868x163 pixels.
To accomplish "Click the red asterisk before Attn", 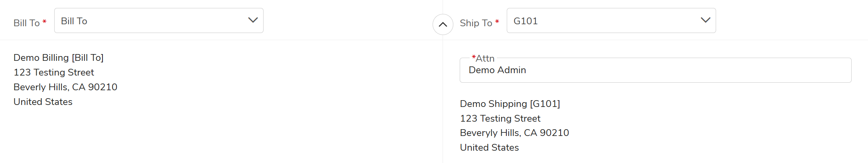I will point(473,58).
